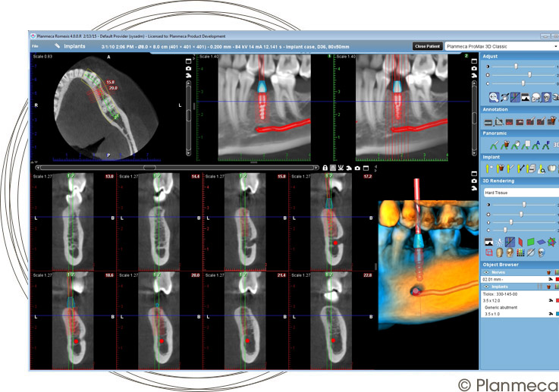
Task: Toggle visibility icon on the 02.01 mm nerve row
Action: point(551,279)
